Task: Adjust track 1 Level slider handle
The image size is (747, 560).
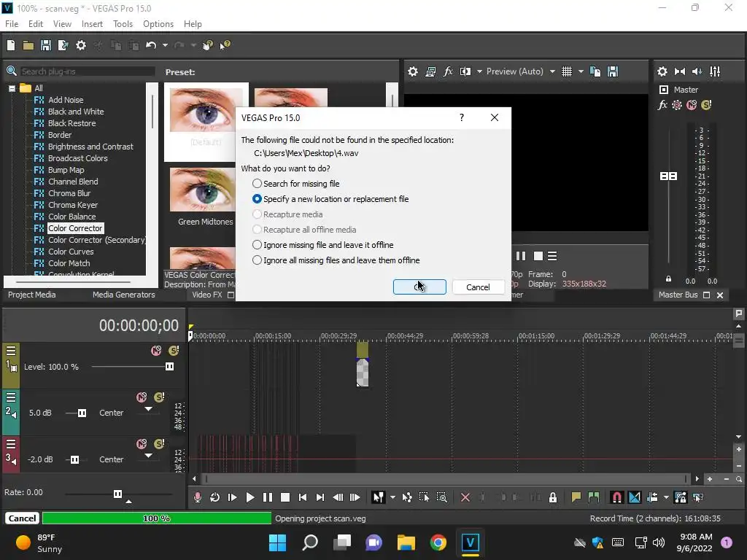Action: click(169, 367)
